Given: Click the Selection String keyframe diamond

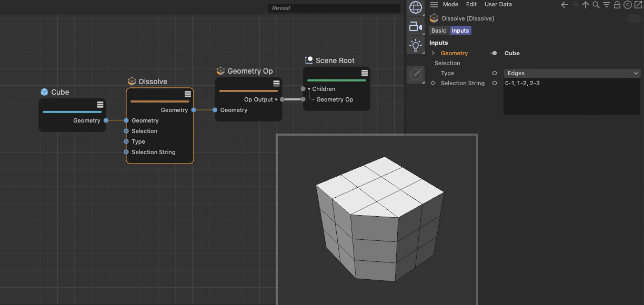Looking at the screenshot, I should [433, 83].
